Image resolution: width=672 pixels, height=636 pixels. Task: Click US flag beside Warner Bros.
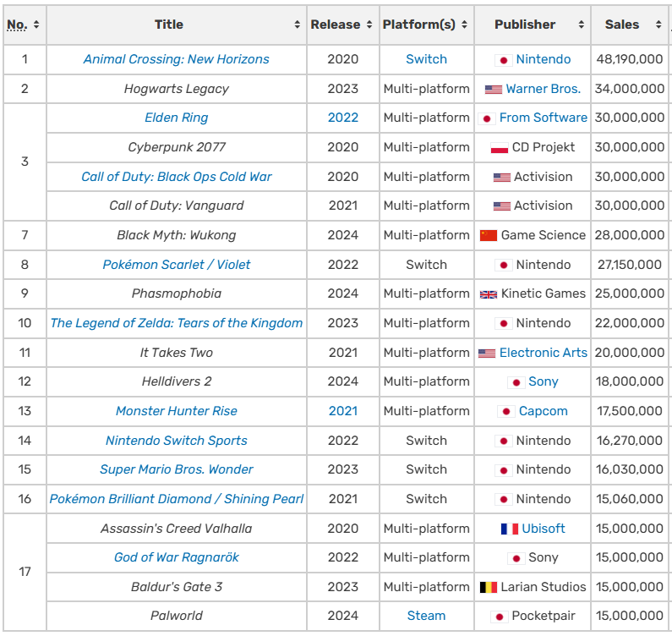click(494, 89)
